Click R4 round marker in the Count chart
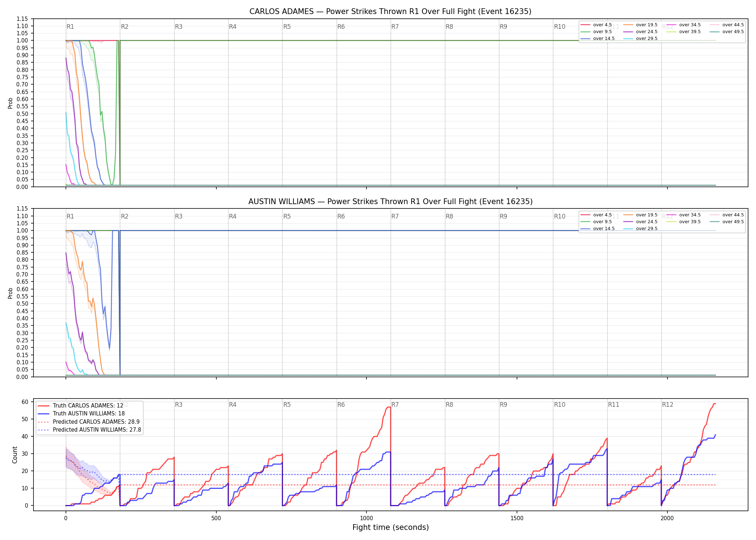Screen dimensions: 756x540 [x=233, y=405]
